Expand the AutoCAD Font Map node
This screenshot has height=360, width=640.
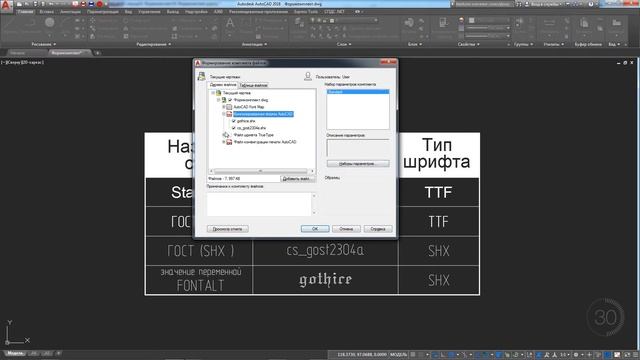(x=224, y=107)
